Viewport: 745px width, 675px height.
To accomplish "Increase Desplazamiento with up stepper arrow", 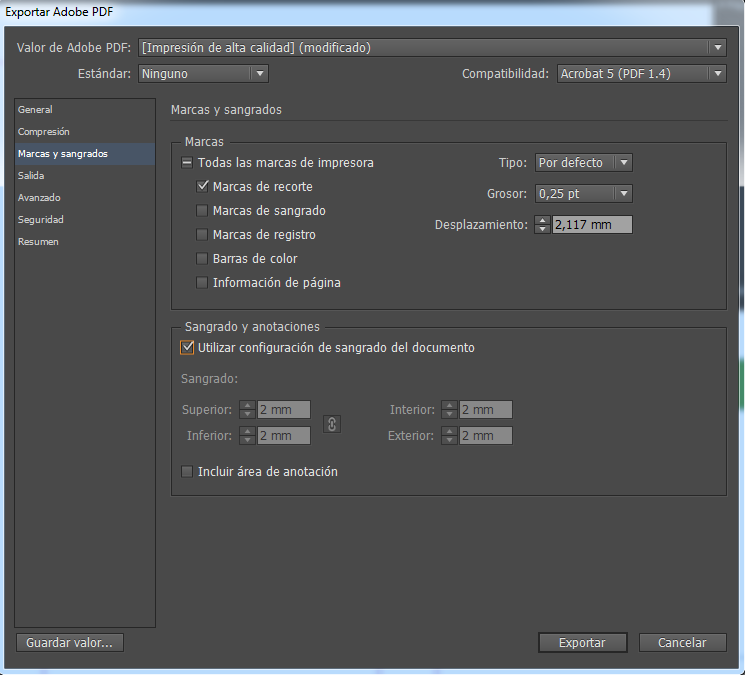I will click(x=542, y=220).
